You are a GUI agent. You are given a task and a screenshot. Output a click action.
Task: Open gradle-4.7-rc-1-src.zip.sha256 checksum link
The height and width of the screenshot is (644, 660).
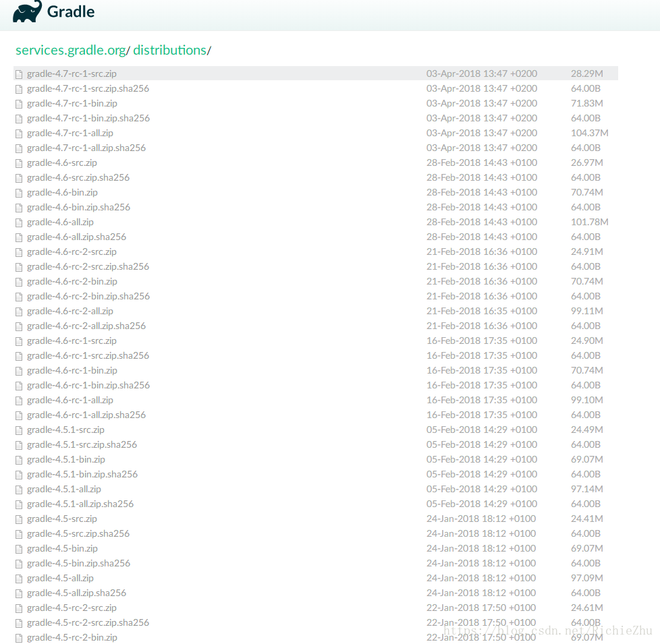(88, 88)
